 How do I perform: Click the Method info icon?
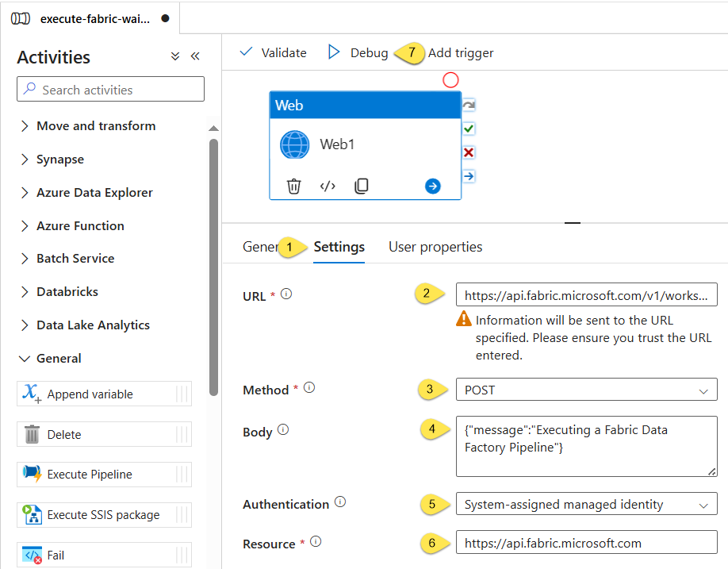tap(309, 387)
